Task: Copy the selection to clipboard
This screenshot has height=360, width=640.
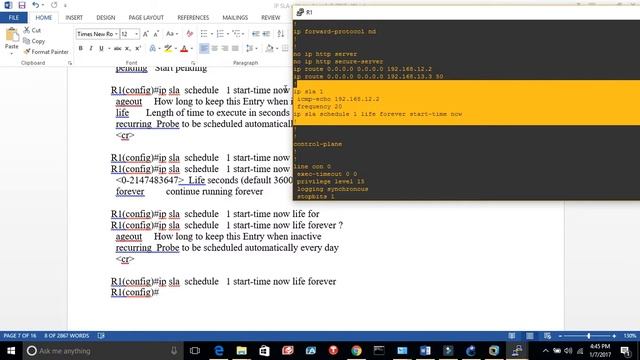Action: point(34,41)
